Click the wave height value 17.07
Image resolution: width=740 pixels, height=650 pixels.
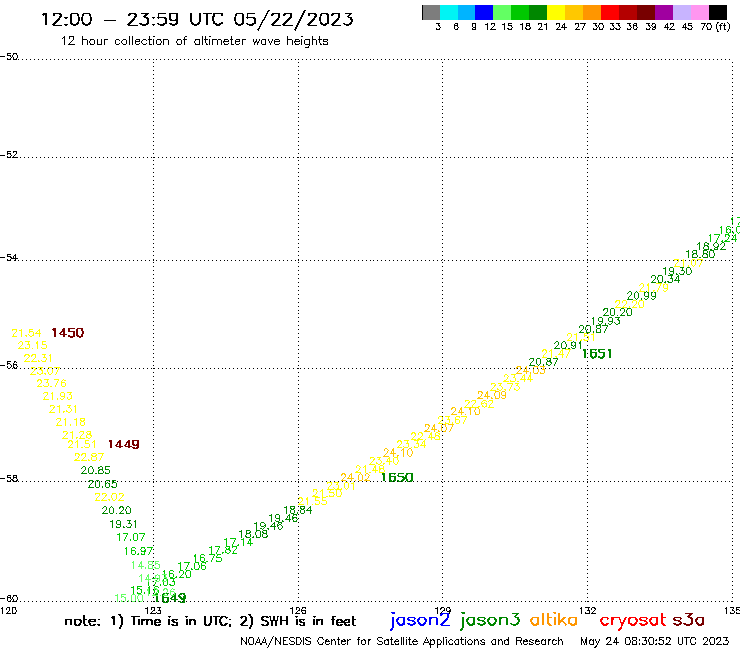pos(131,537)
